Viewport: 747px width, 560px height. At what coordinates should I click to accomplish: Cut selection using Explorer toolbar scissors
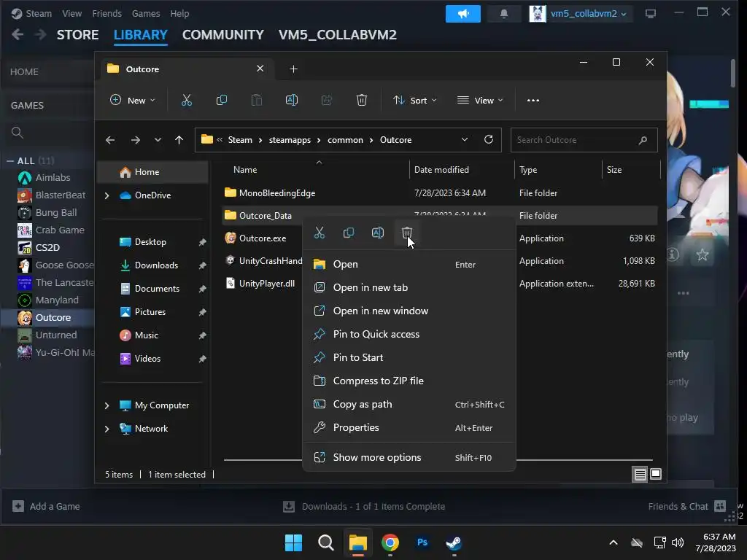tap(186, 101)
